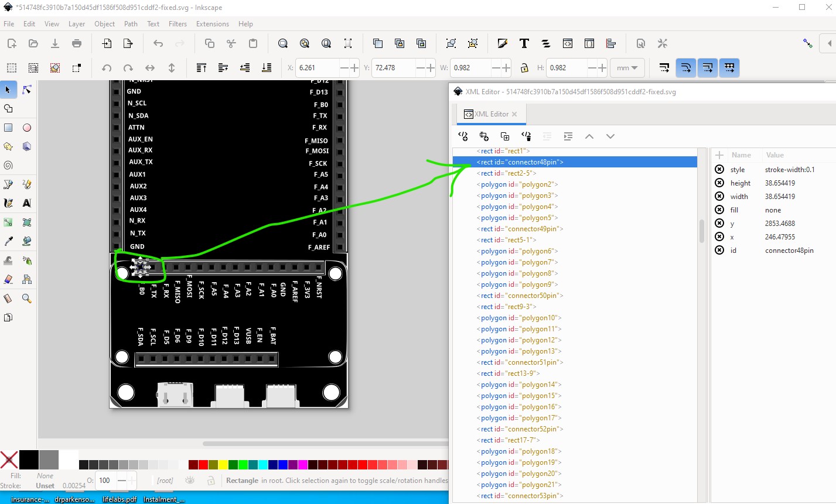
Task: Select the Calligraphy tool
Action: [8, 203]
